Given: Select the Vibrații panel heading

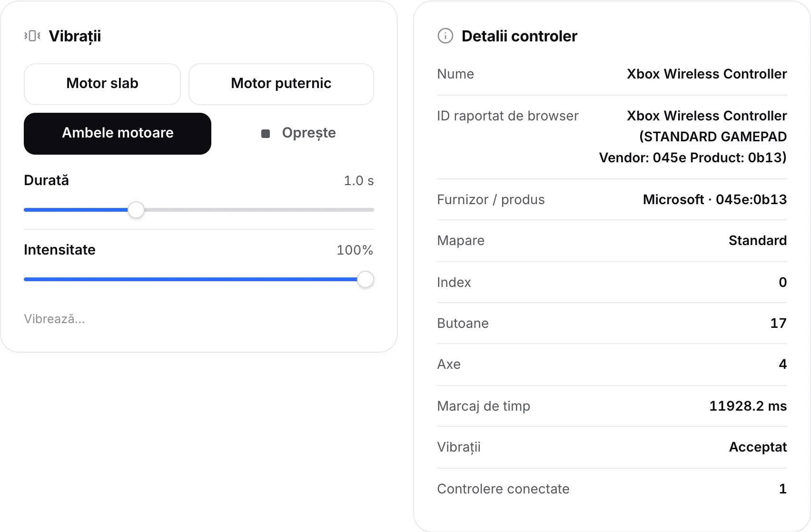Looking at the screenshot, I should click(75, 36).
